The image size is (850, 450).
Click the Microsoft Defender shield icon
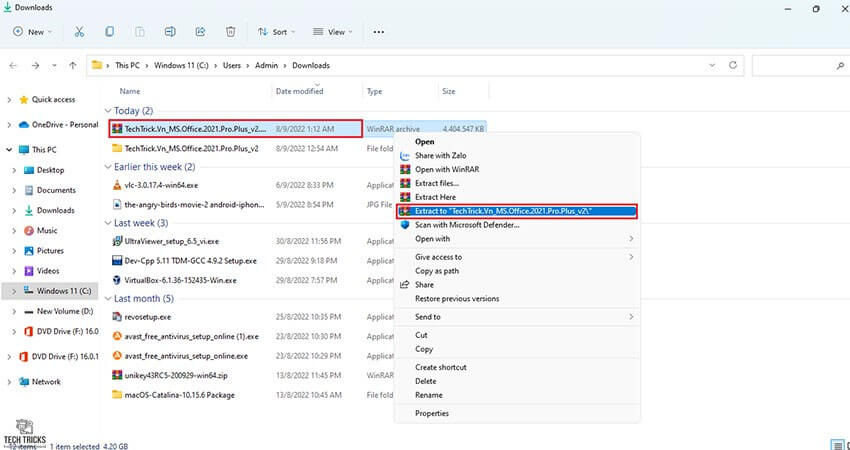(x=404, y=224)
